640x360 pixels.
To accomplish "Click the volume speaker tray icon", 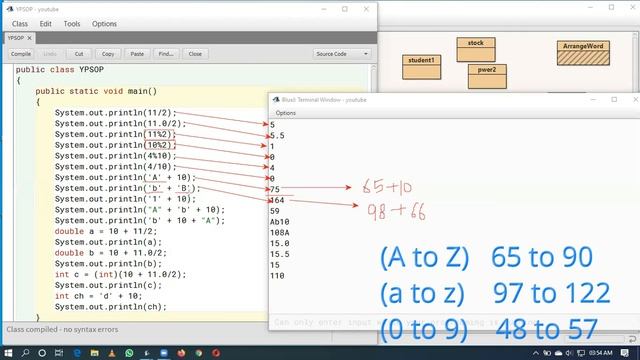I will 569,353.
